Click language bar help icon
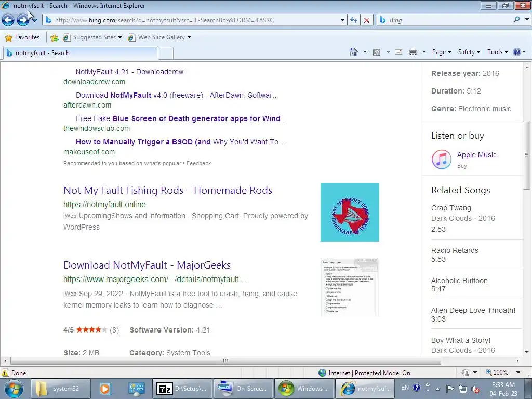532x399 pixels. [x=417, y=388]
